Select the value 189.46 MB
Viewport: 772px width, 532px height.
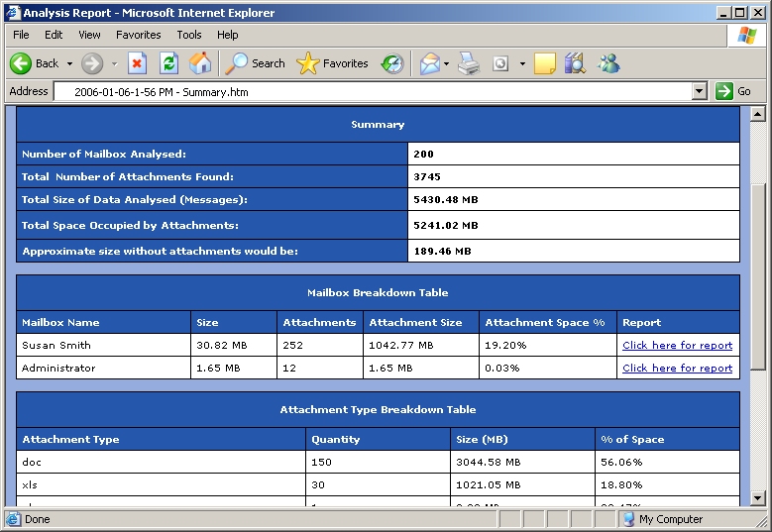[442, 252]
